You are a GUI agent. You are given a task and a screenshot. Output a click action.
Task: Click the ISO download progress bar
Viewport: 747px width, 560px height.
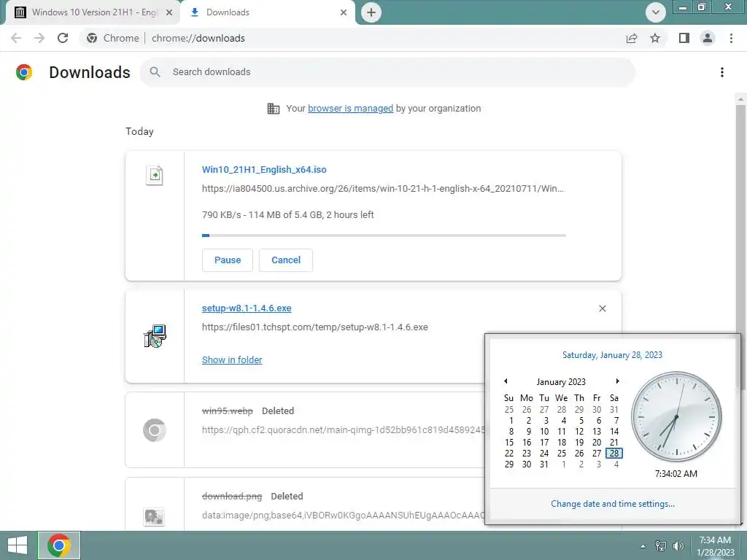[x=384, y=236]
